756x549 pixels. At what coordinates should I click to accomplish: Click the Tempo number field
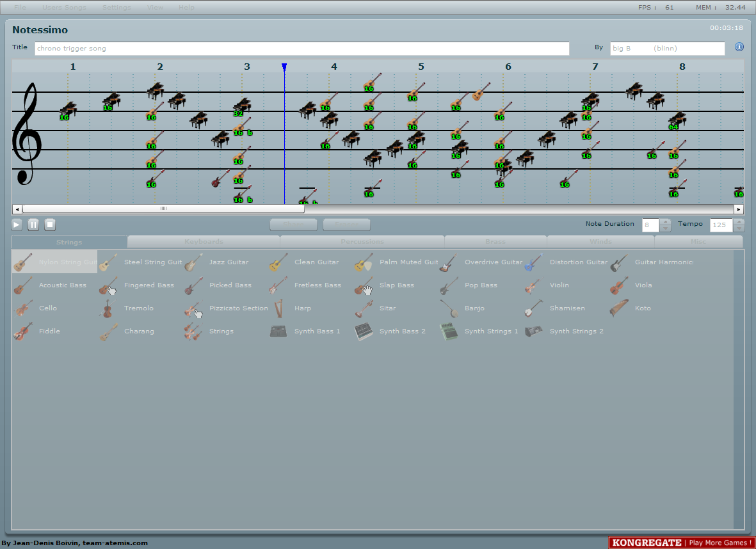tap(721, 225)
